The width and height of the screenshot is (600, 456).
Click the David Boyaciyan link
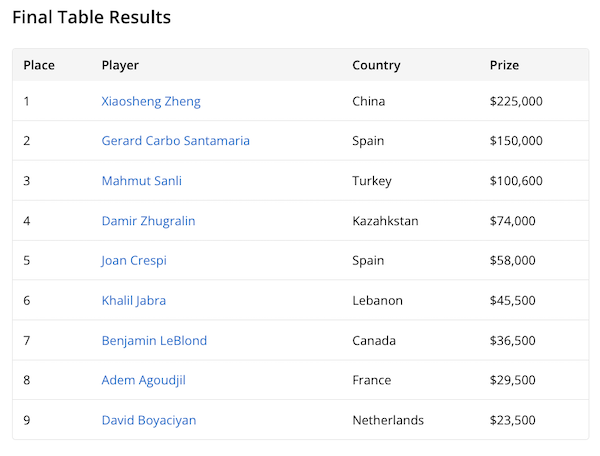[149, 420]
